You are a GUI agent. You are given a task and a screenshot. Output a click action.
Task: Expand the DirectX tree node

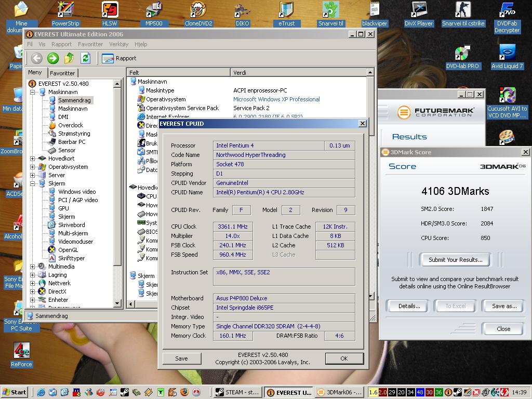33,291
